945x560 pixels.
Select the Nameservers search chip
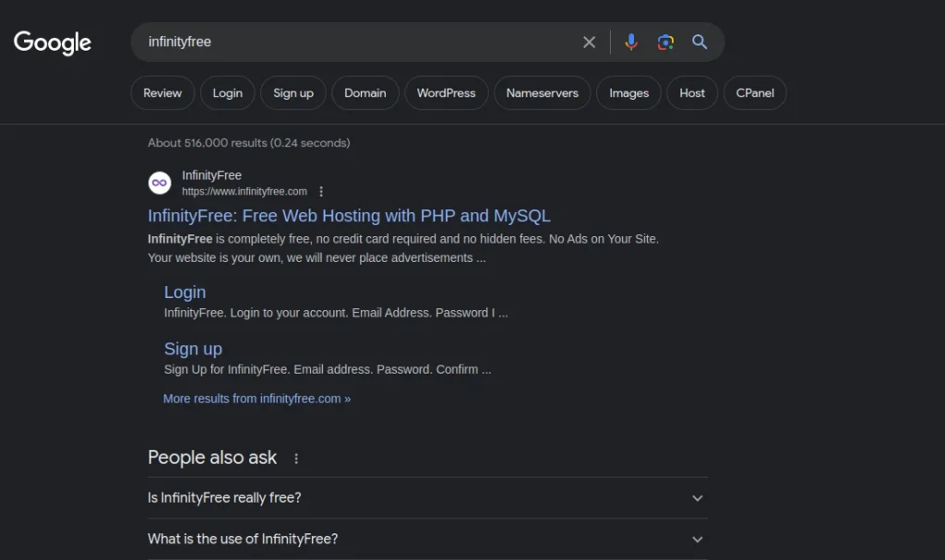542,93
